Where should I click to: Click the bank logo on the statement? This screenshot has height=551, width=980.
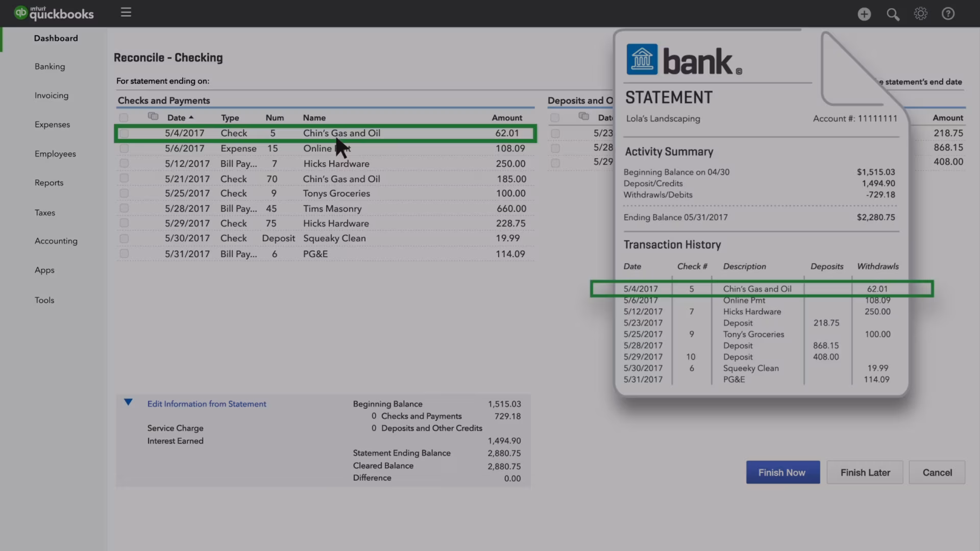tap(642, 59)
